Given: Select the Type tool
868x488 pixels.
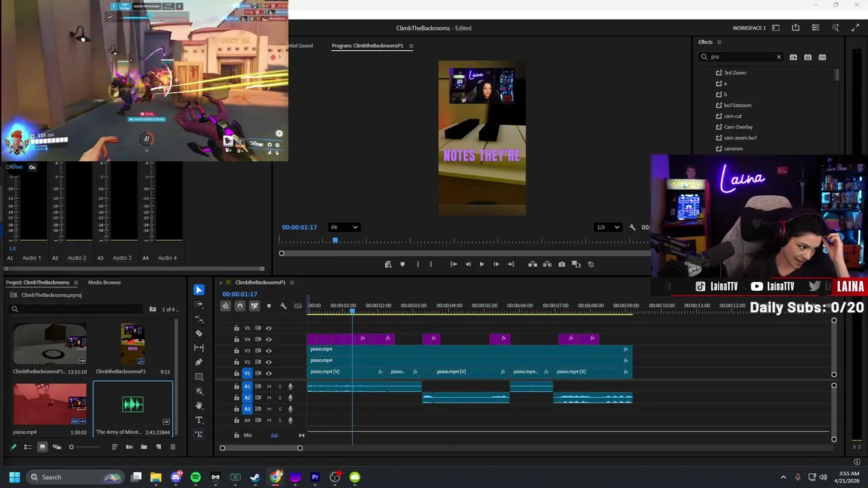Looking at the screenshot, I should [199, 420].
